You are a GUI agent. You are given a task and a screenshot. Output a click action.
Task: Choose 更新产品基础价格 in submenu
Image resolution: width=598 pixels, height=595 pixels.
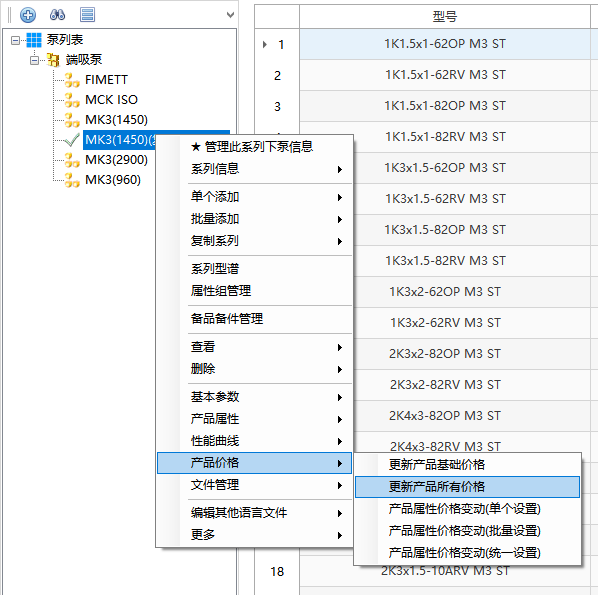click(467, 465)
